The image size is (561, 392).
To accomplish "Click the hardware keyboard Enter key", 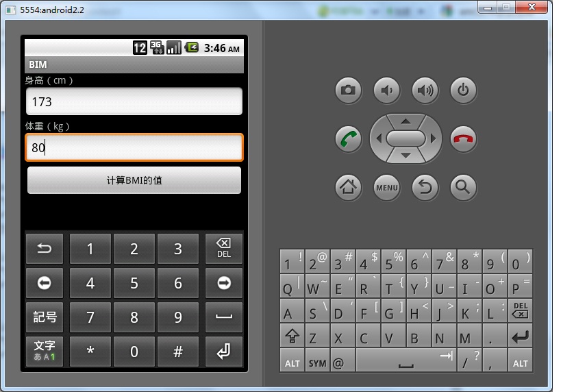I will coord(520,335).
